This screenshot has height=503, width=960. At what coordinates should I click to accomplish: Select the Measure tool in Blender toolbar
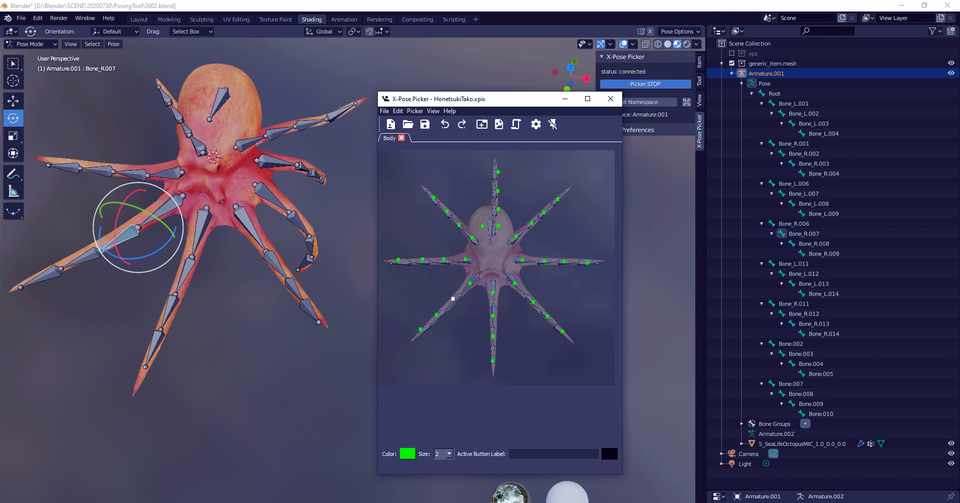click(13, 192)
